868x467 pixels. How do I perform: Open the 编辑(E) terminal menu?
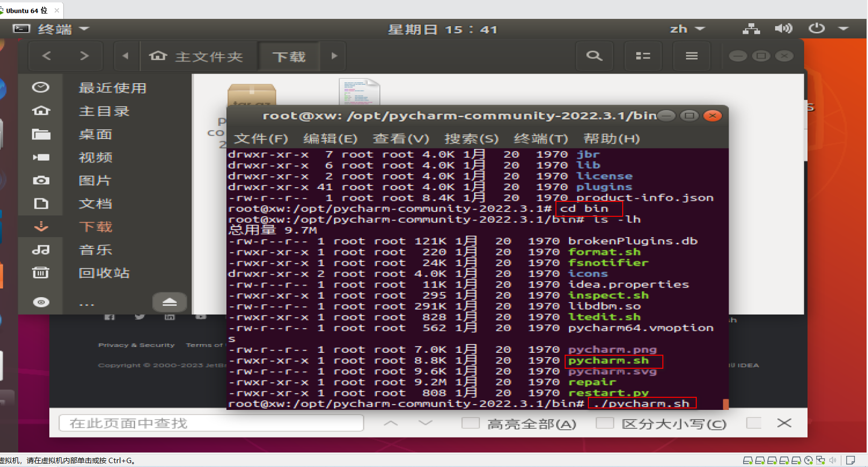tap(330, 139)
